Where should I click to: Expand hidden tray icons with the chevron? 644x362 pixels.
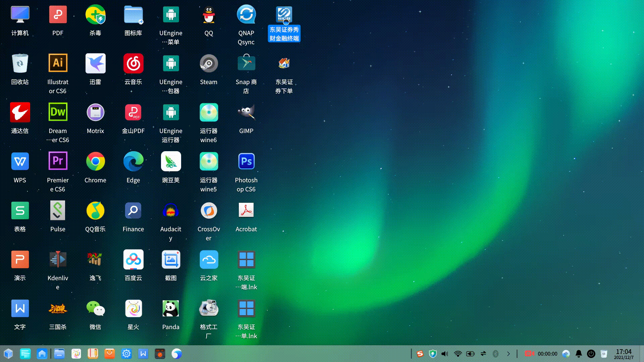click(508, 354)
